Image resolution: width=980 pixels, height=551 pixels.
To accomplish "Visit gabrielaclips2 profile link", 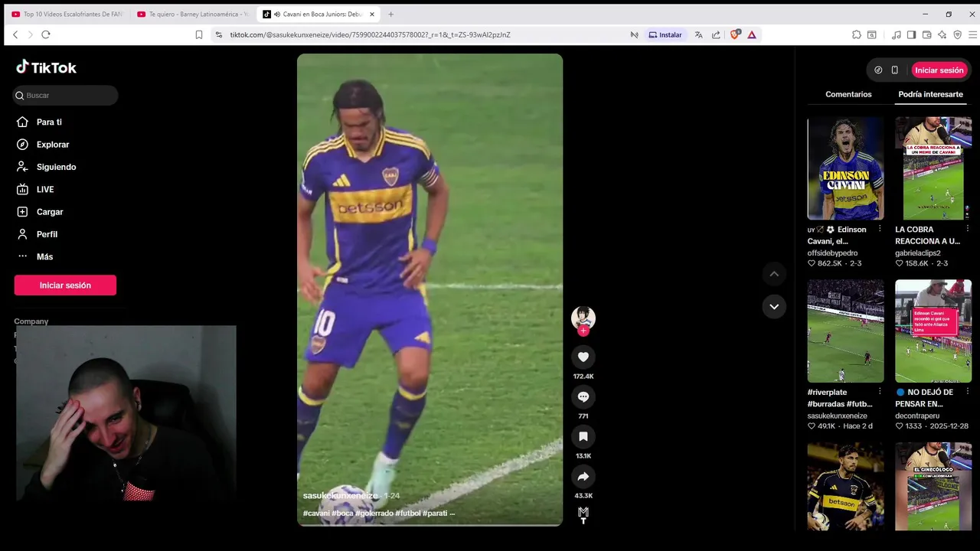I will [x=918, y=253].
